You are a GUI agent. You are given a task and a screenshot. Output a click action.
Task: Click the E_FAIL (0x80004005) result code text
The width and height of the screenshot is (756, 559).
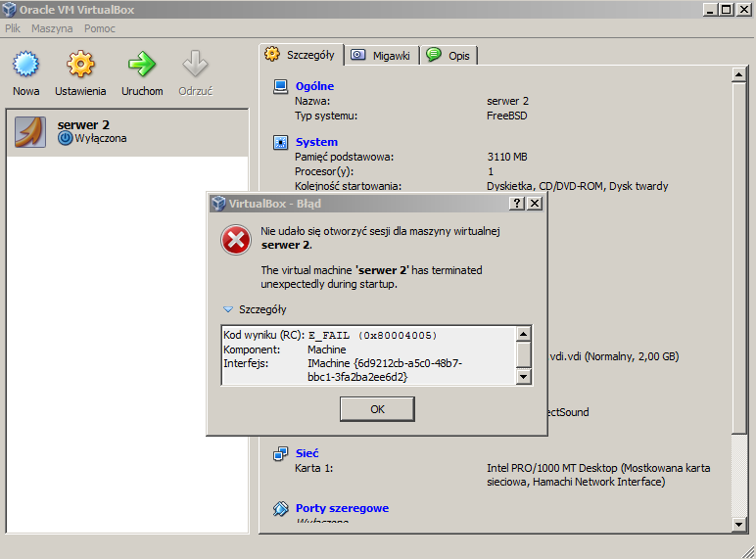(x=372, y=335)
